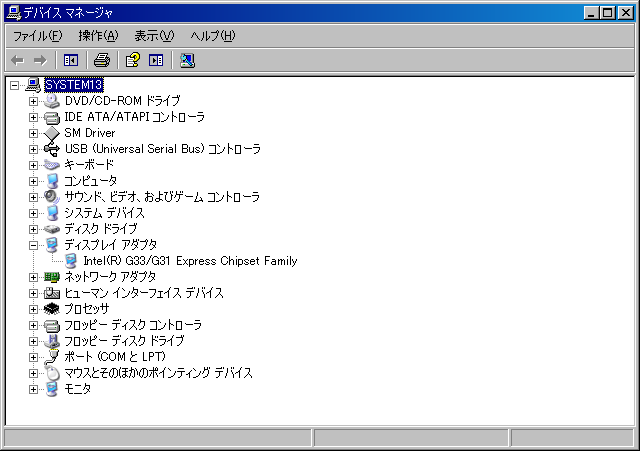
Task: Select フロッピー ディスク ドライブ text
Action: tap(124, 341)
